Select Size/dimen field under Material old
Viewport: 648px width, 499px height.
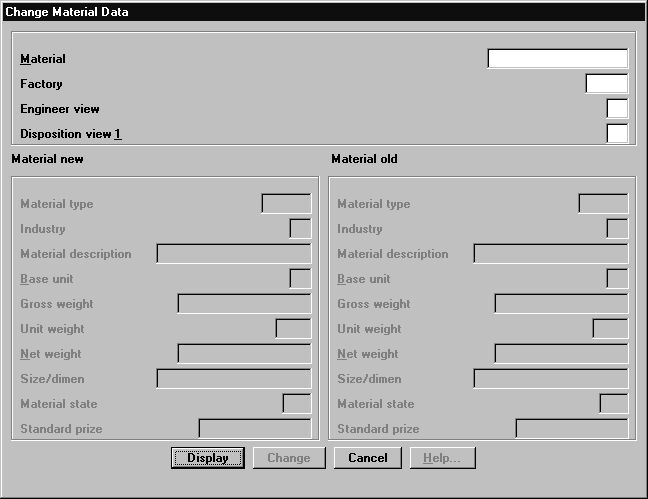[551, 379]
